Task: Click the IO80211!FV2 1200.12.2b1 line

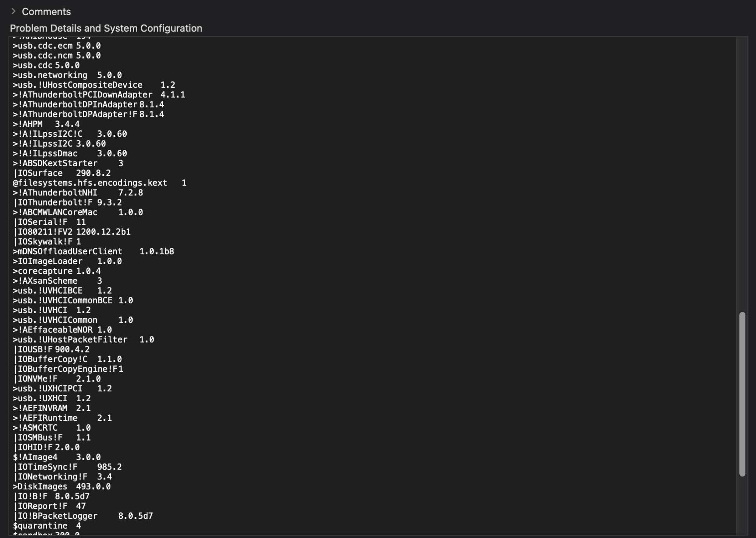Action: [x=71, y=232]
